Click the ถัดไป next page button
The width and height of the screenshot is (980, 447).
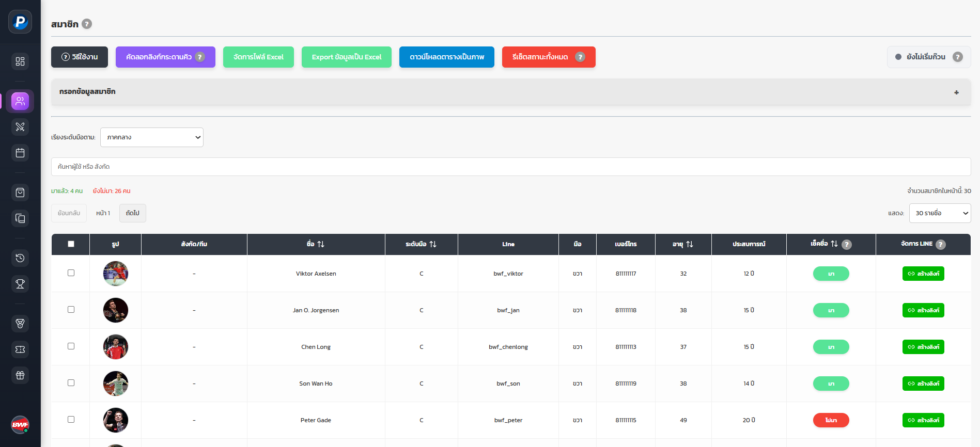pyautogui.click(x=133, y=213)
